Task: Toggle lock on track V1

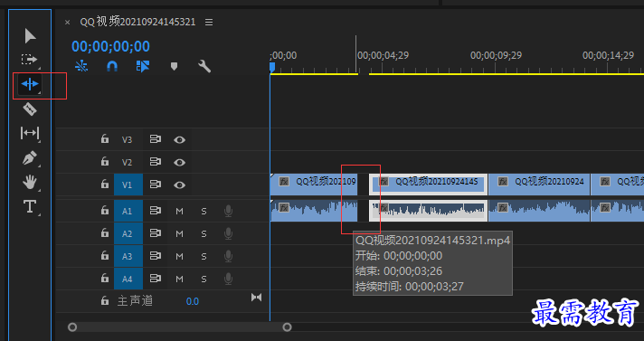Action: click(x=105, y=184)
